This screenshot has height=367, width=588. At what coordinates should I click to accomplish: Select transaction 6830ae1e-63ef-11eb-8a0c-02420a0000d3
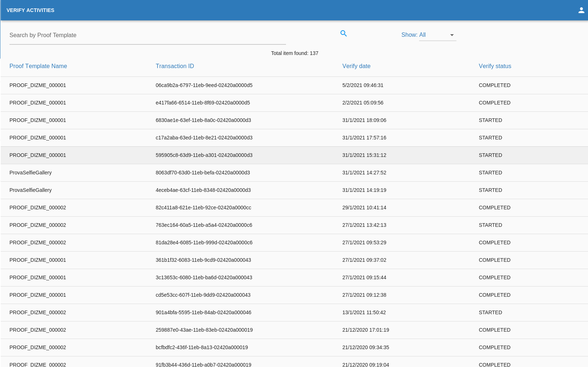(x=203, y=120)
